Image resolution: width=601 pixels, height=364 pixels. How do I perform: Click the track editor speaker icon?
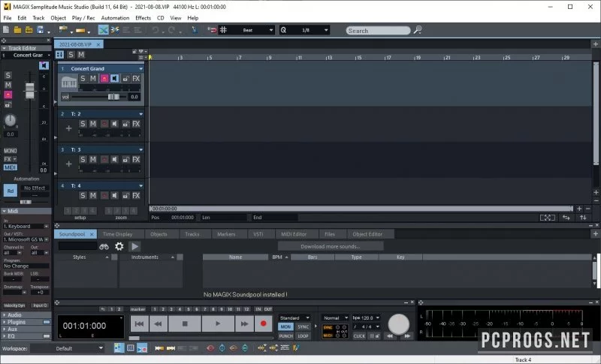tap(44, 65)
